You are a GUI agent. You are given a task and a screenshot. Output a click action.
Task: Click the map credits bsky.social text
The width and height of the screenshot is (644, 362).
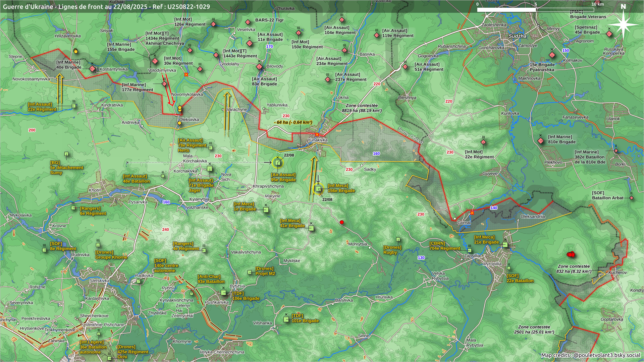[590, 355]
